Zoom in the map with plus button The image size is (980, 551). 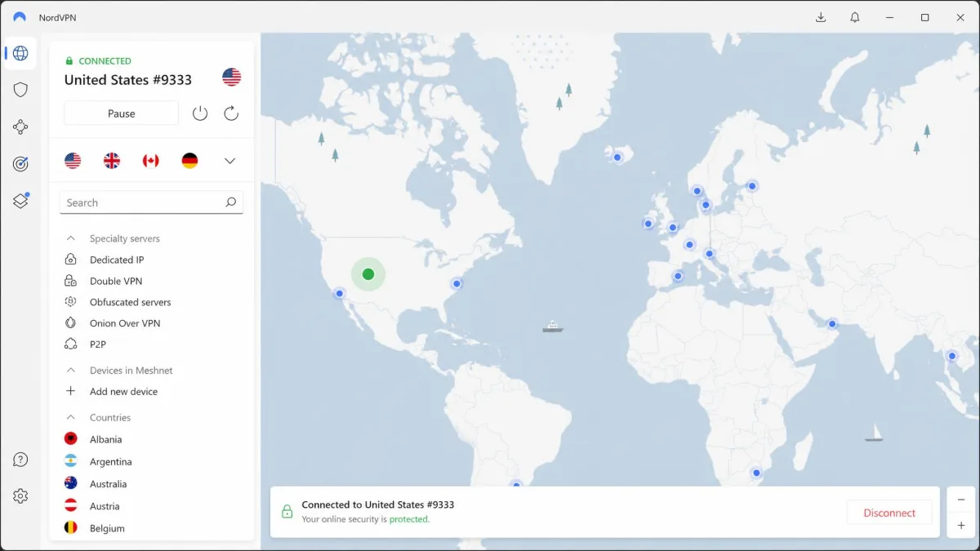pos(961,526)
